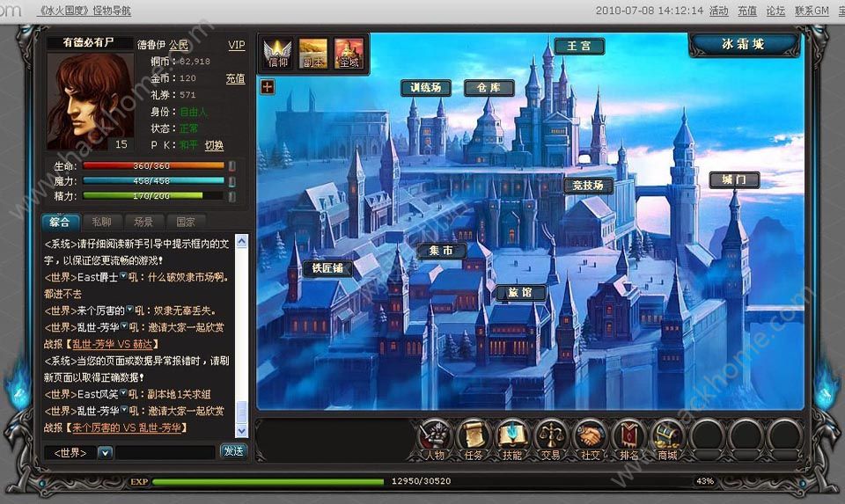This screenshot has width=845, height=504.
Task: Open the 圣域 (Sanctuary) icon
Action: (349, 54)
